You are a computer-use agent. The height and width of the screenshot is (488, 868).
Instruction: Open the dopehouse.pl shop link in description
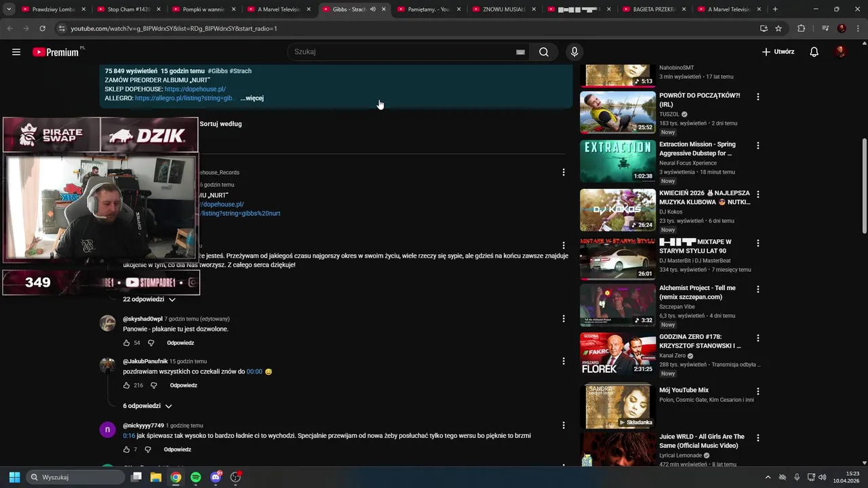[x=195, y=89]
